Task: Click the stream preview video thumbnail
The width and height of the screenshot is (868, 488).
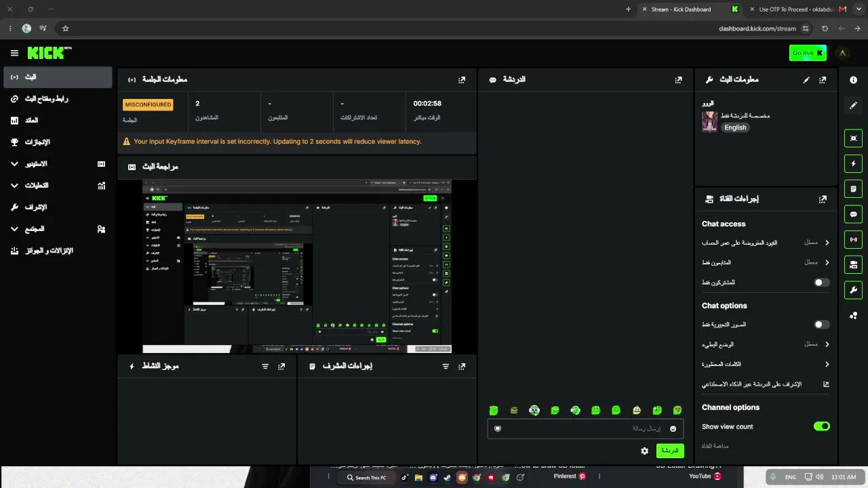Action: tap(297, 266)
